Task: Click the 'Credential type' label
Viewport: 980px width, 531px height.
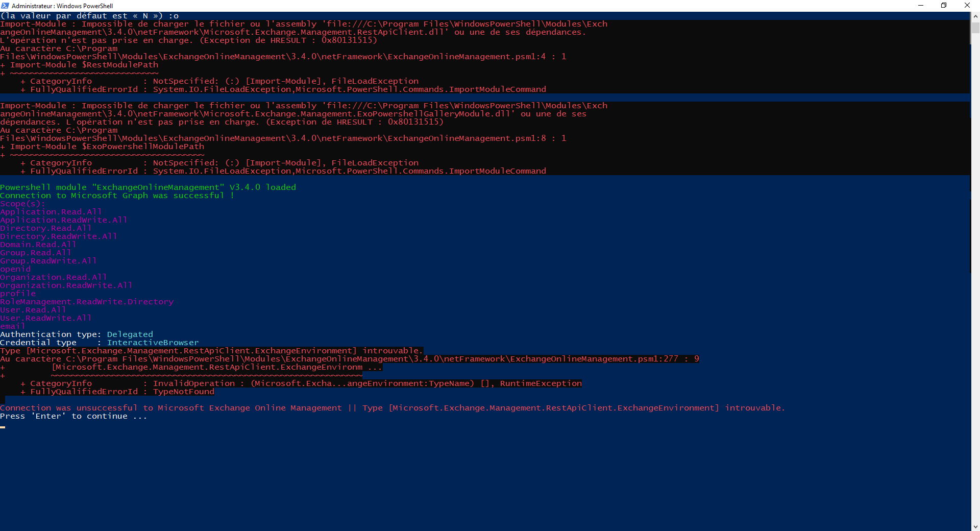Action: (38, 343)
